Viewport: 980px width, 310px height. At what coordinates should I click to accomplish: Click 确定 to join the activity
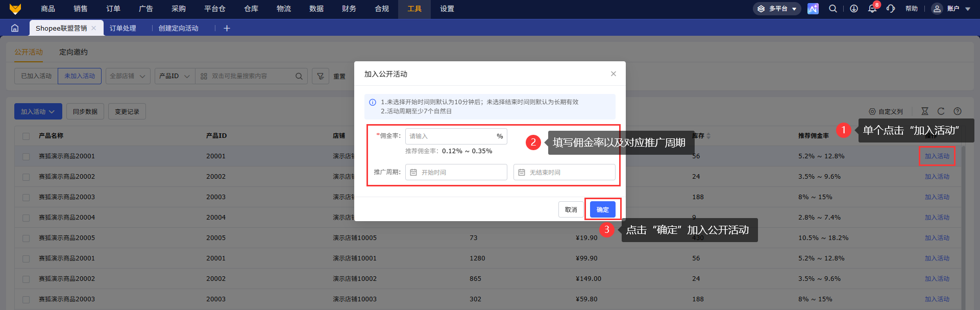(x=603, y=209)
